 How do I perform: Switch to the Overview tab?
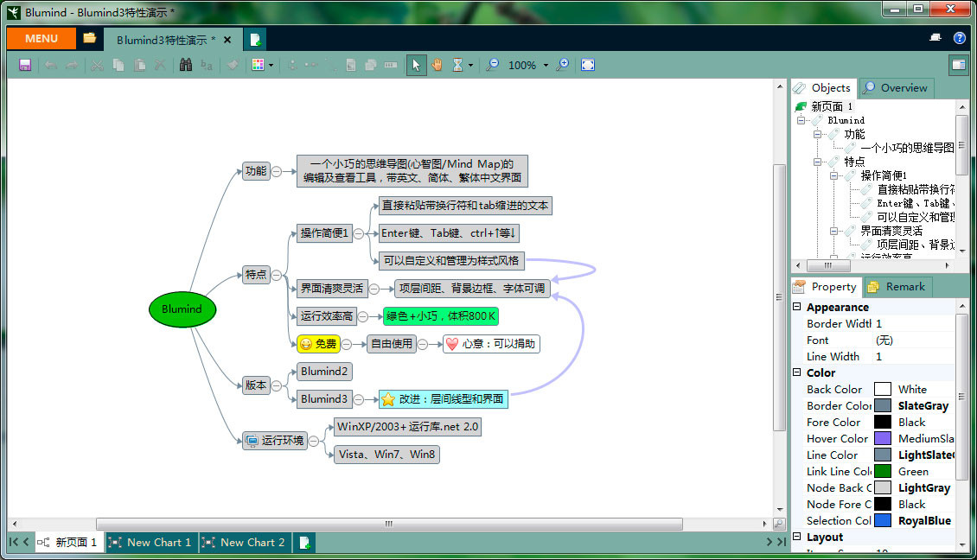896,88
